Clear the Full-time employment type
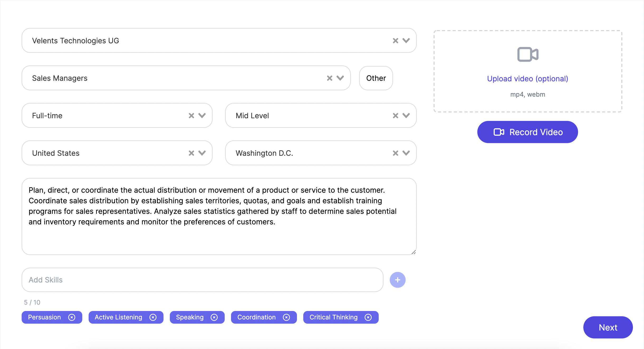 click(191, 116)
